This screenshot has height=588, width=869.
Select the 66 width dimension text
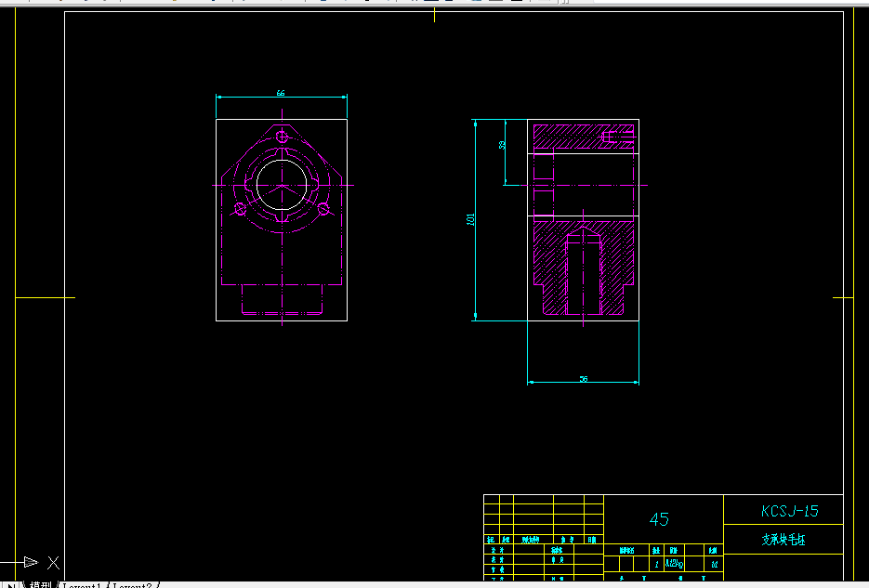[281, 93]
